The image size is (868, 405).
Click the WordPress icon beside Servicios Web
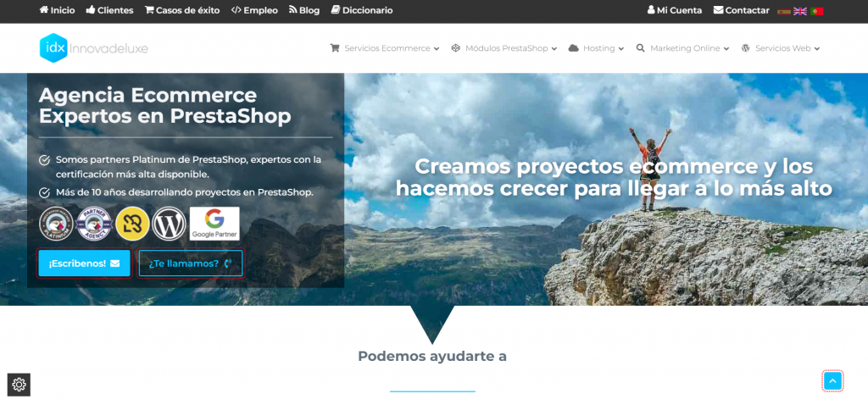point(746,48)
